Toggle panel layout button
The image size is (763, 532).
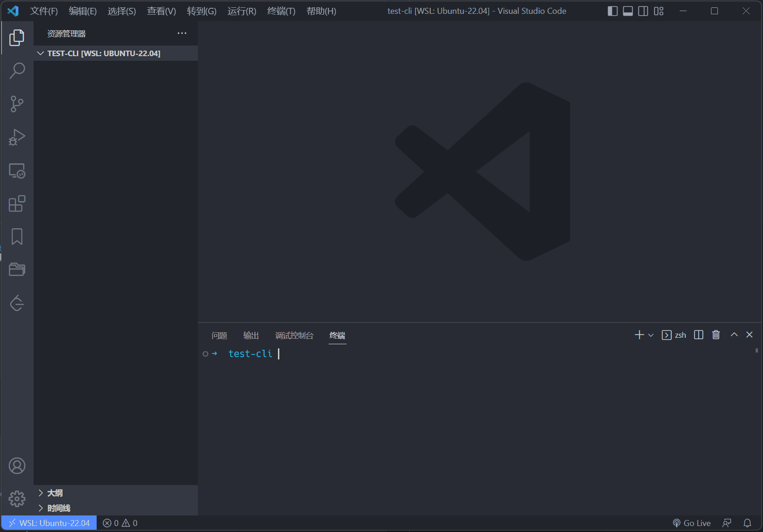(x=628, y=11)
